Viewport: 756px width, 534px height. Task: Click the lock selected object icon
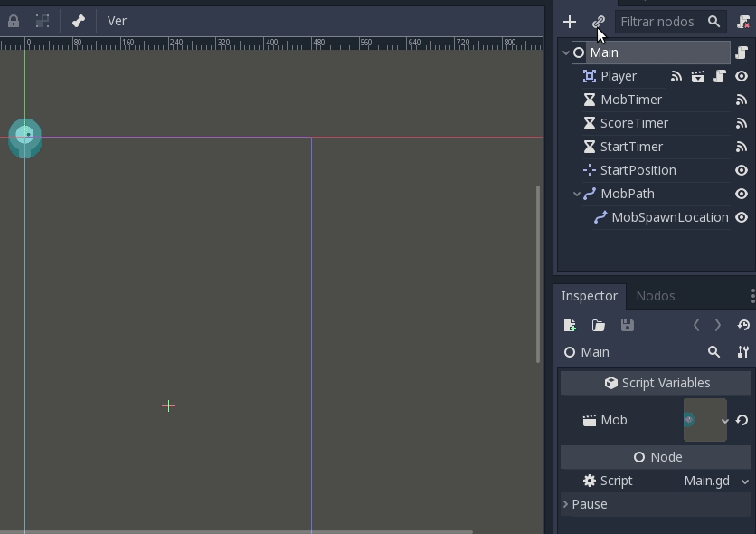(14, 21)
